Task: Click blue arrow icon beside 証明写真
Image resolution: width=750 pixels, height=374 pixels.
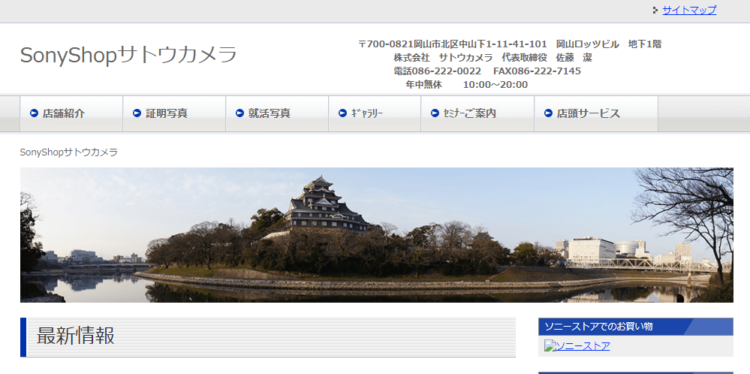Action: (x=137, y=113)
